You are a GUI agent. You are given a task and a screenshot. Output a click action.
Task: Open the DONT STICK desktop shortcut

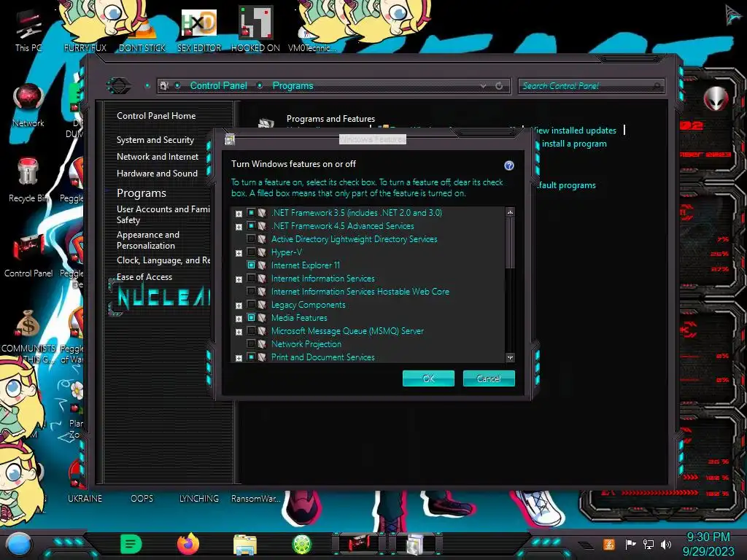pos(142,34)
